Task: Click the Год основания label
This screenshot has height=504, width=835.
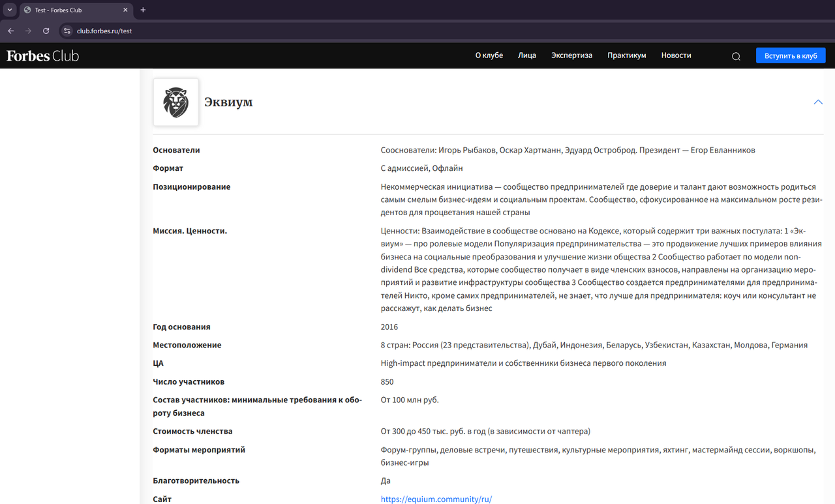Action: pyautogui.click(x=181, y=327)
